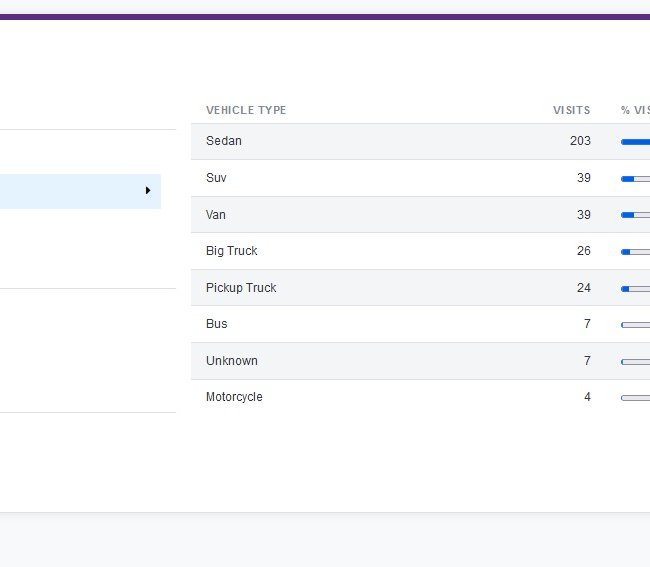Click the Motorcycle visit count 4
Screen dimensions: 650x567
click(x=587, y=397)
